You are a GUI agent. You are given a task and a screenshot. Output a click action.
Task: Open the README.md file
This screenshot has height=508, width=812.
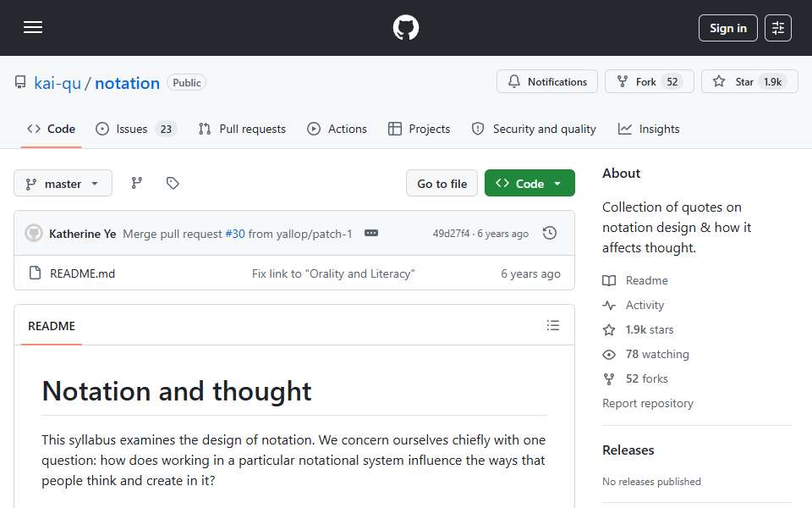tap(82, 273)
